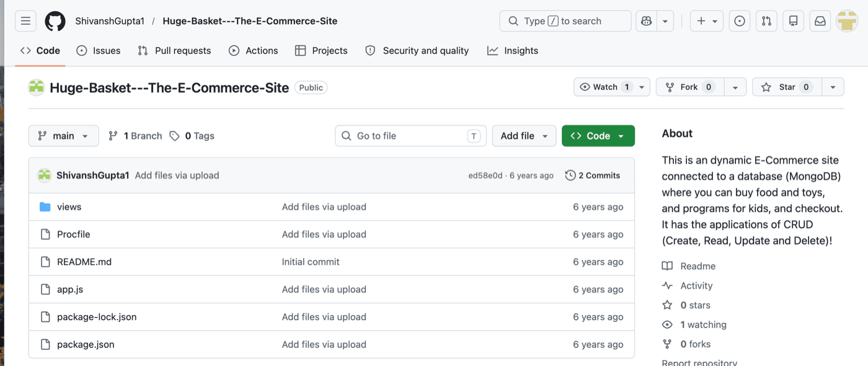
Task: Switch to the Issues tab
Action: [99, 51]
